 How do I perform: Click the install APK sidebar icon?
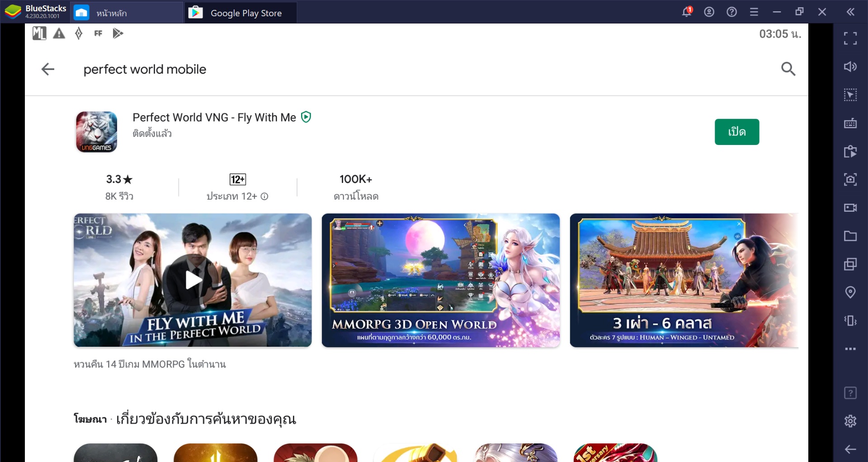click(850, 151)
